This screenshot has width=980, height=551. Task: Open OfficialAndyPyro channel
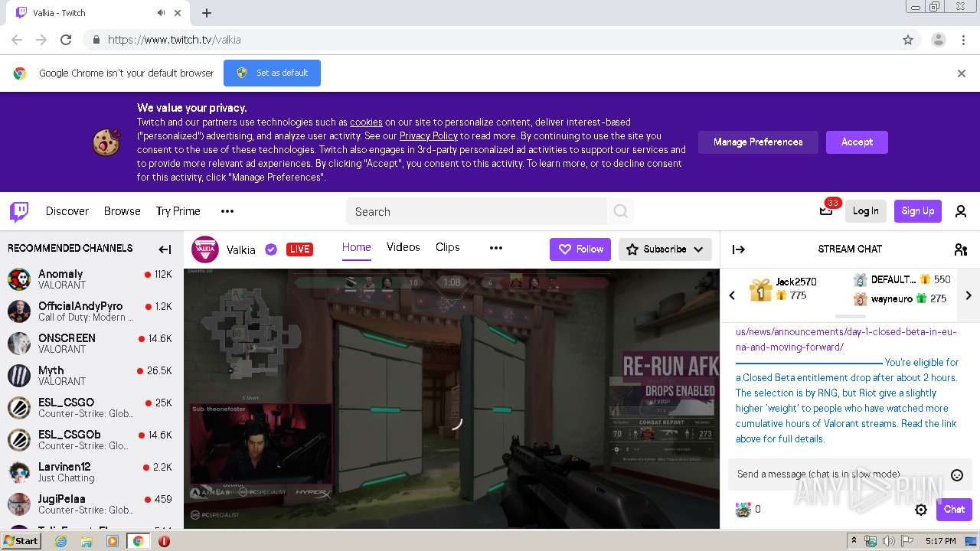91,311
